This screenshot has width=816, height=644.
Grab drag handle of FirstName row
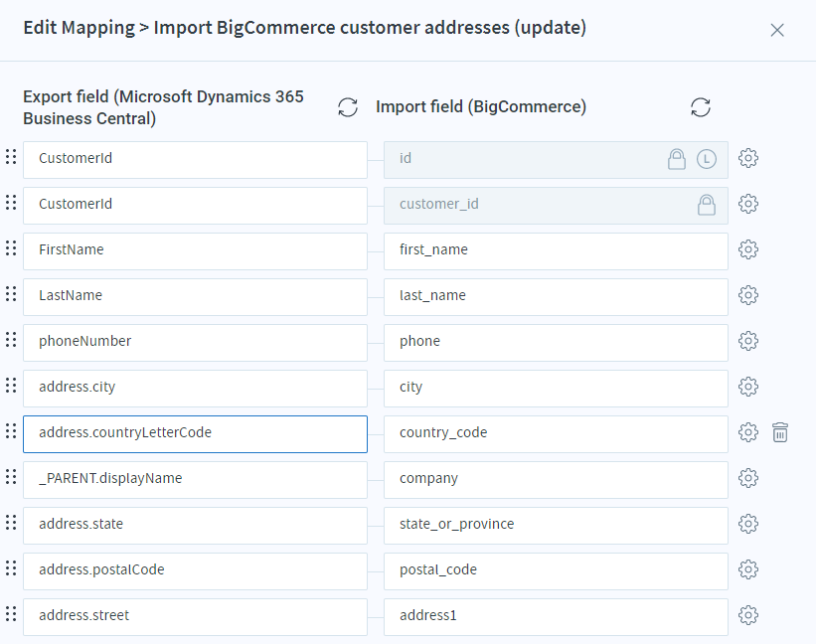click(x=11, y=248)
